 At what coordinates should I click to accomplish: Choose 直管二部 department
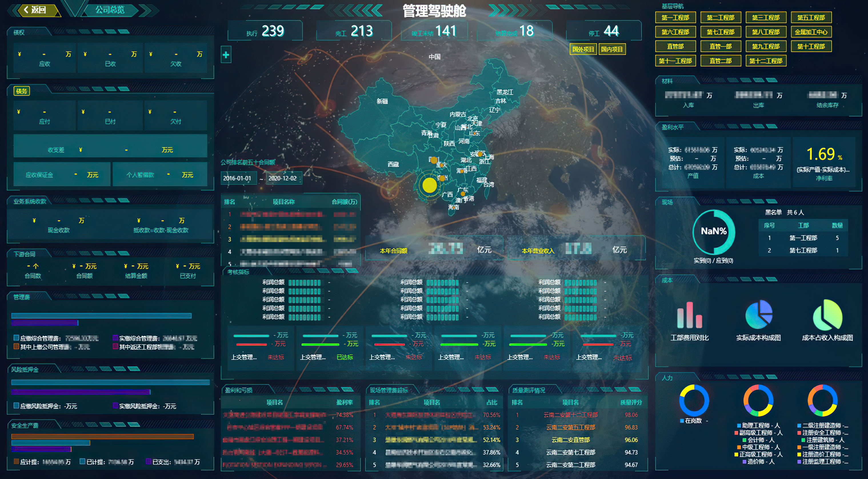pyautogui.click(x=720, y=61)
